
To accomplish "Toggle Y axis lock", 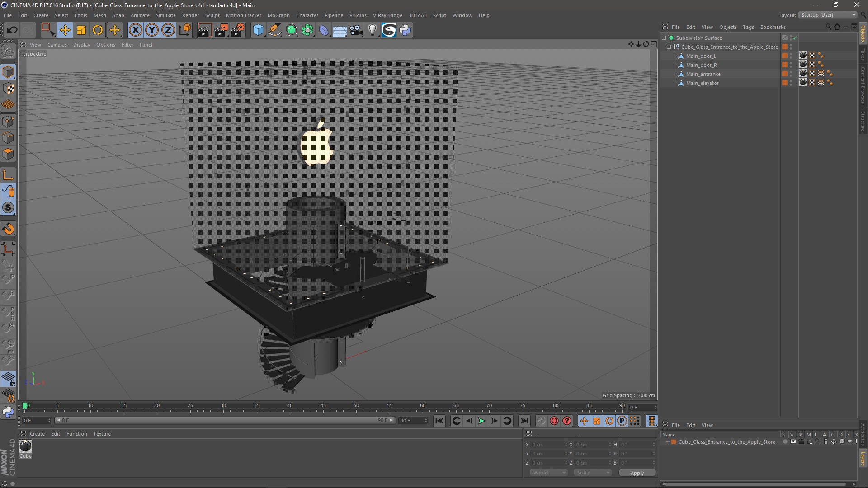I will [x=152, y=30].
